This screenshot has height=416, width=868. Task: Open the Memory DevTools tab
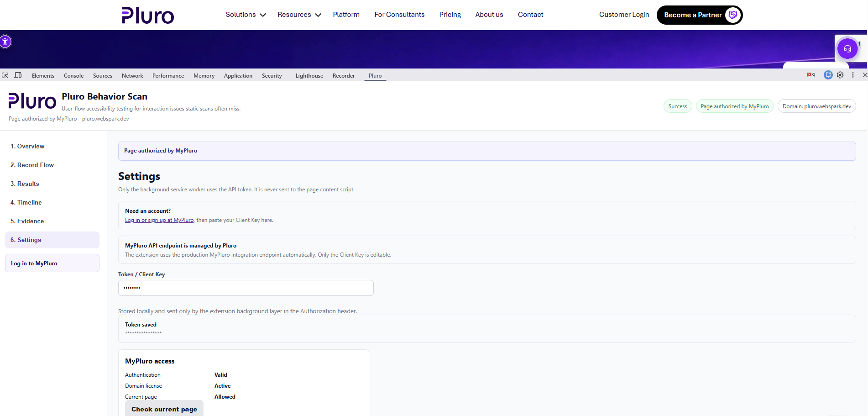[x=204, y=76]
